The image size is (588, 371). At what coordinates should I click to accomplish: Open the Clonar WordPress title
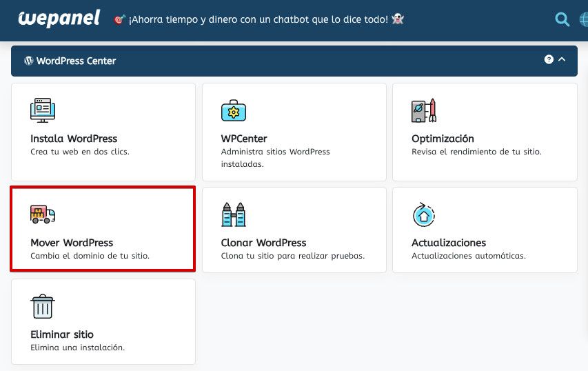click(263, 243)
